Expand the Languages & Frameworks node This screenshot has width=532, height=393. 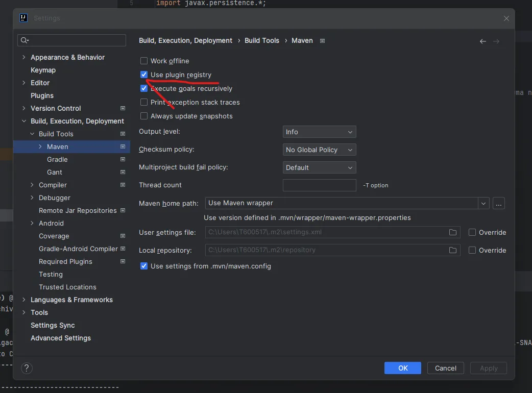[x=24, y=300]
